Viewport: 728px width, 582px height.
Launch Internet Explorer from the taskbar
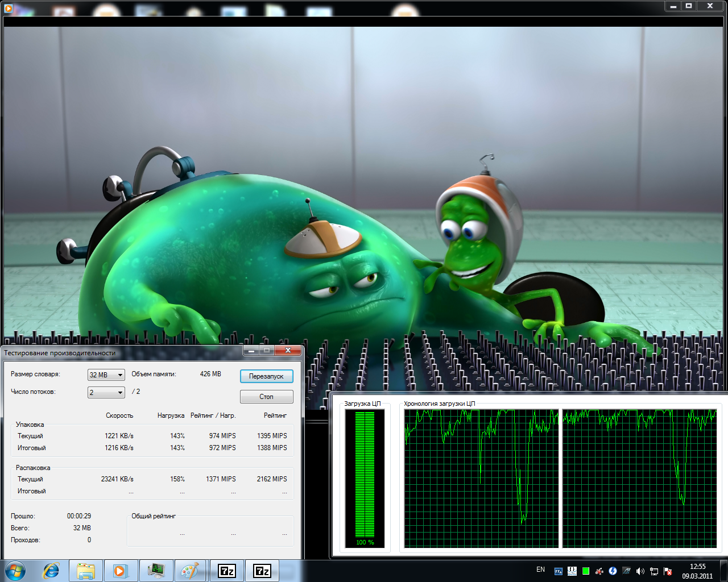pyautogui.click(x=51, y=571)
